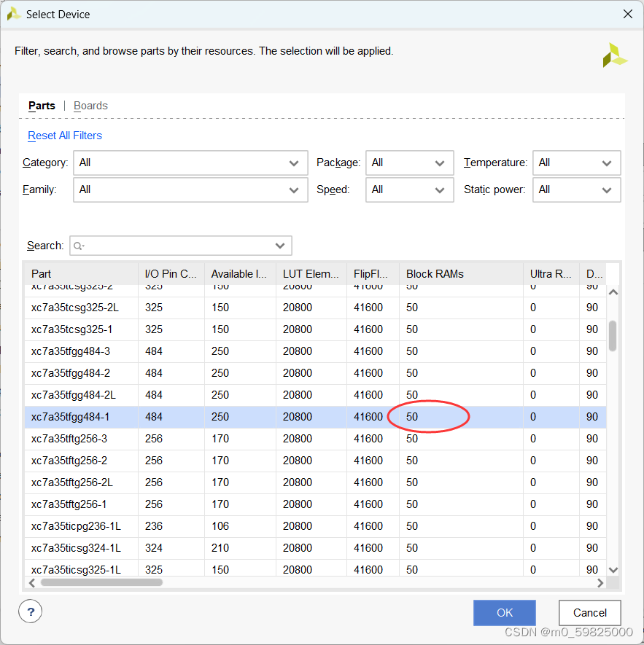Viewport: 644px width, 645px height.
Task: Select part xc7a35tftg256-1
Action: [315, 504]
